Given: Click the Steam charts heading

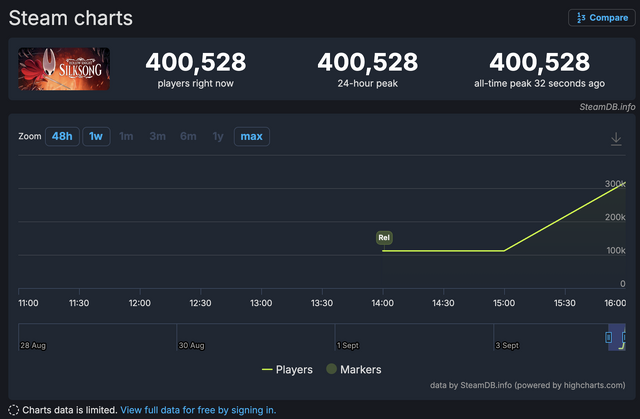Looking at the screenshot, I should tap(71, 18).
